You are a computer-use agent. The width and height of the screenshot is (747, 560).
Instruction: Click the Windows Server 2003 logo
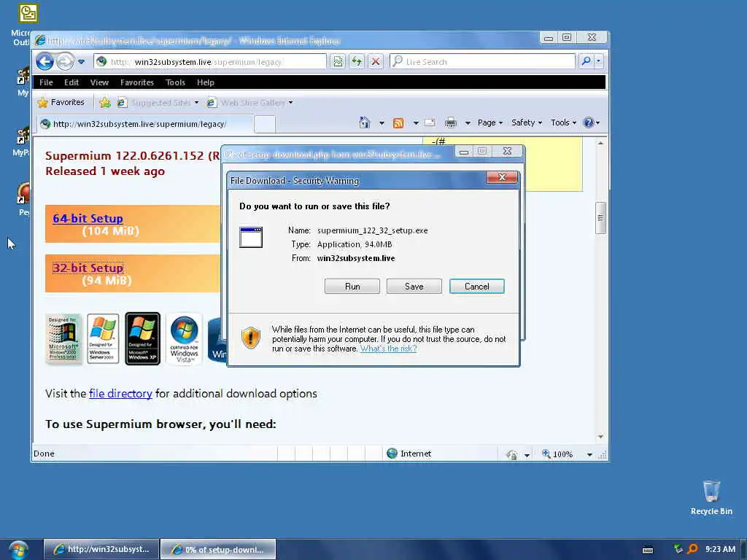pos(103,339)
